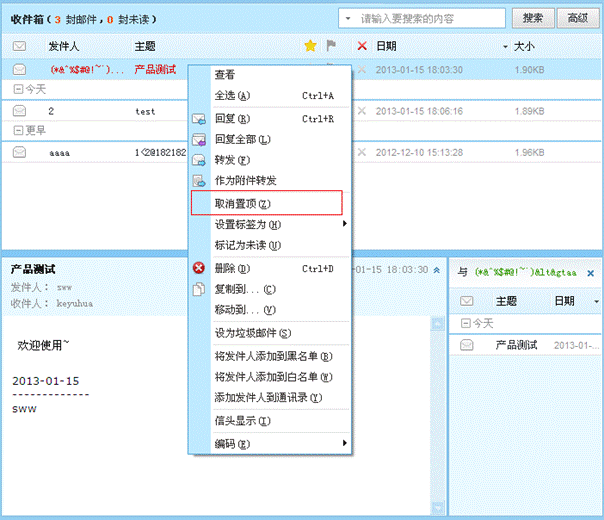Click the envelope icon beside 产品测试 in right panel
The width and height of the screenshot is (604, 520).
point(466,345)
